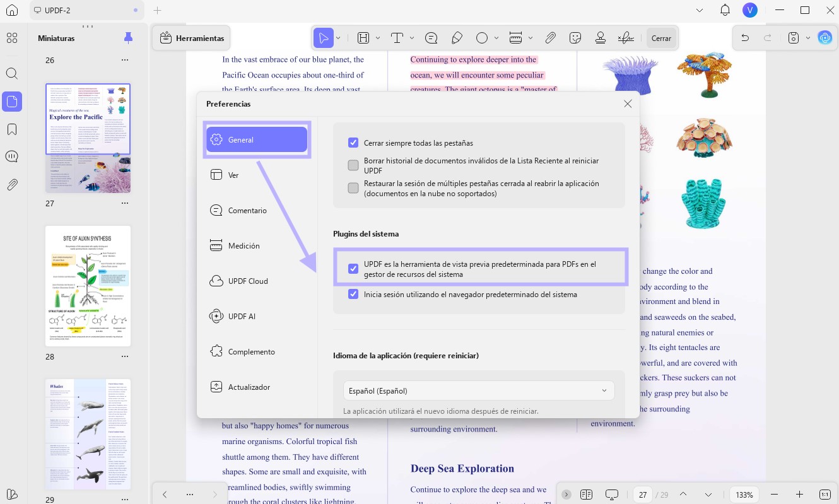Screen dimensions: 839x504
Task: Open the comments list sidebar icon
Action: pos(11,156)
